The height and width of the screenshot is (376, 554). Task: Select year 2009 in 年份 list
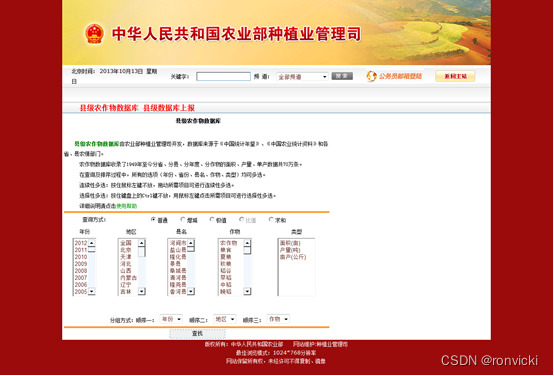pos(81,264)
